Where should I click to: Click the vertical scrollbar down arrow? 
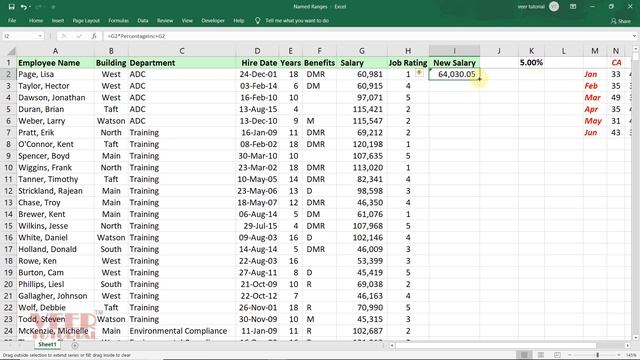[636, 337]
